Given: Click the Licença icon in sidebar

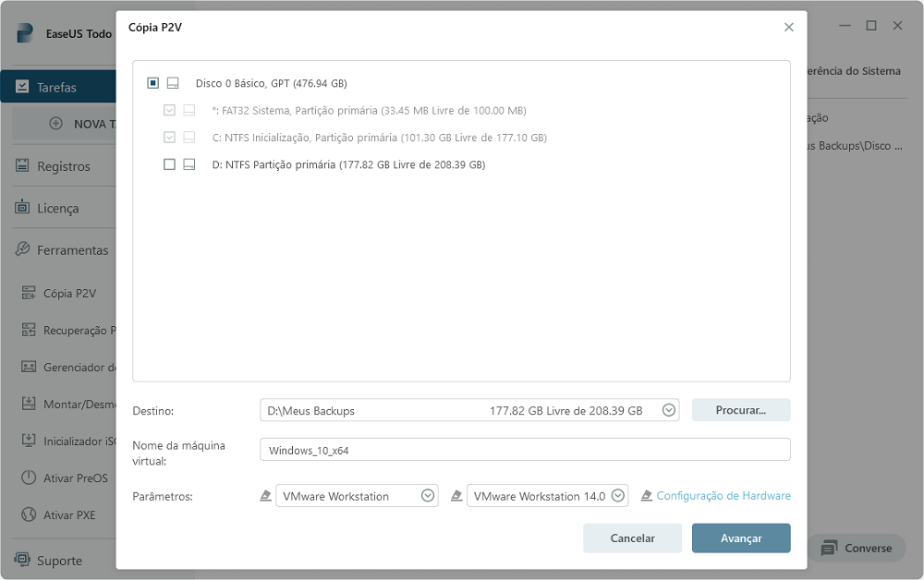Looking at the screenshot, I should pos(22,208).
